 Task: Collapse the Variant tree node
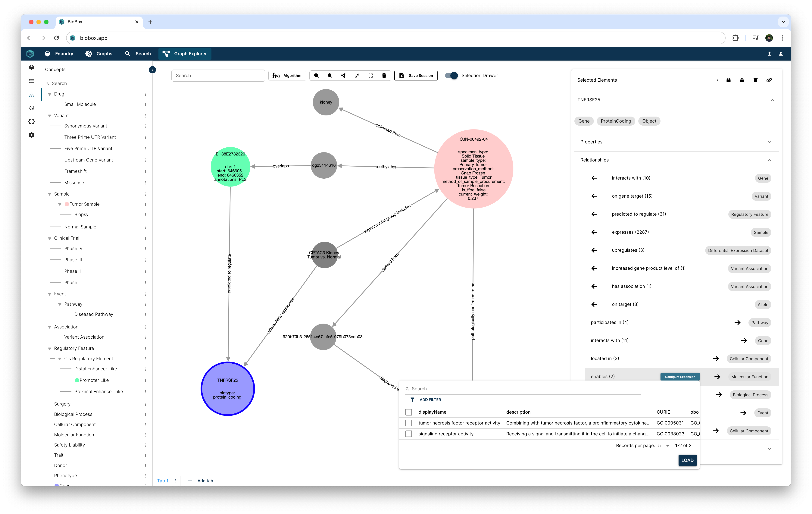50,116
